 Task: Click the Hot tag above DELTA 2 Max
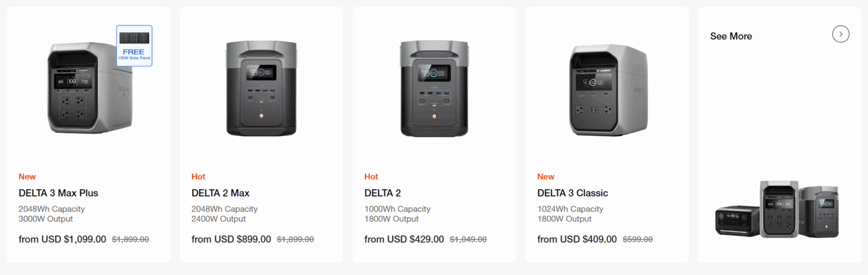pos(198,177)
